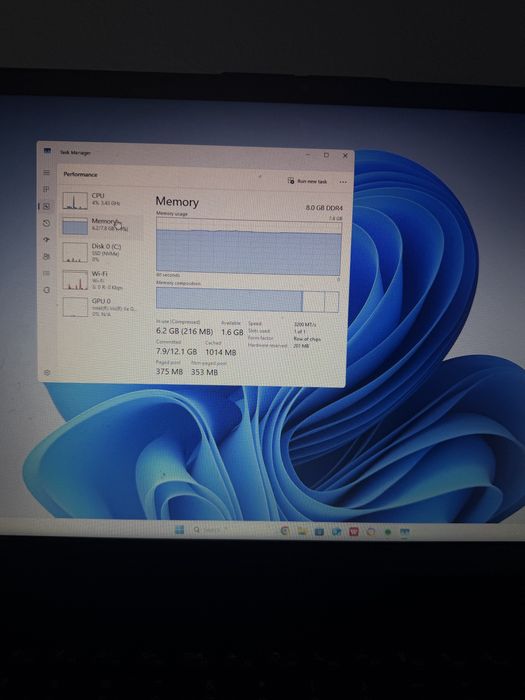This screenshot has width=525, height=700.
Task: Open Services page in sidebar
Action: point(46,290)
